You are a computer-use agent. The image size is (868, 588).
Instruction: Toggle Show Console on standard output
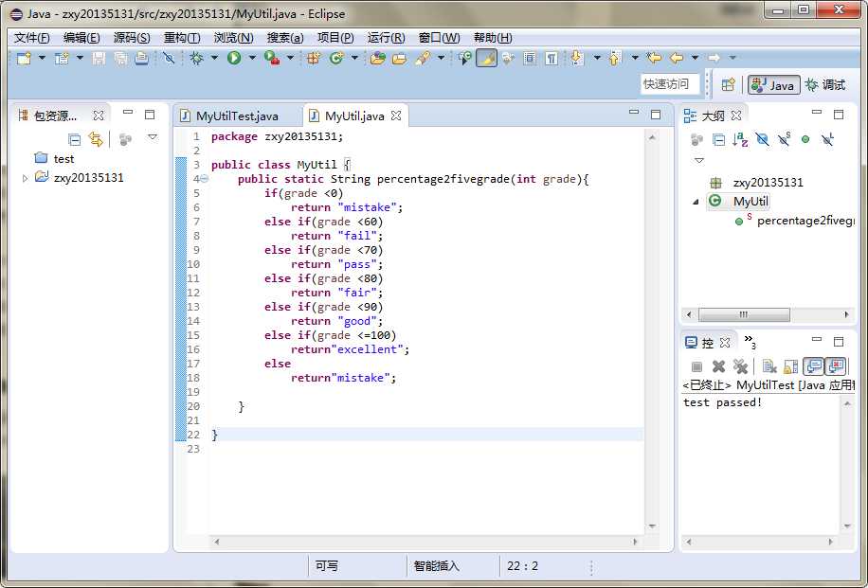coord(814,366)
